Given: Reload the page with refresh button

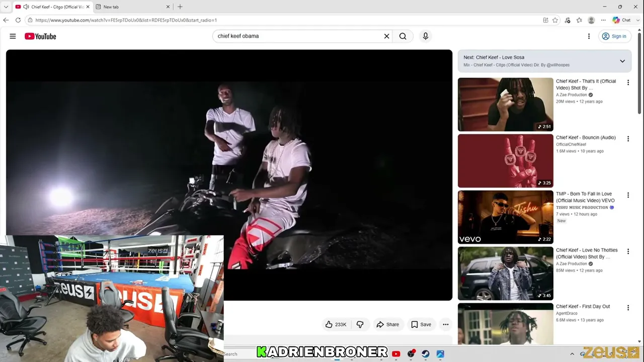Looking at the screenshot, I should 18,20.
